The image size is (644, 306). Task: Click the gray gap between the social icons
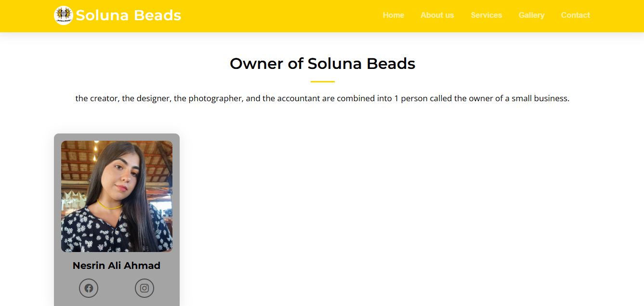(117, 288)
